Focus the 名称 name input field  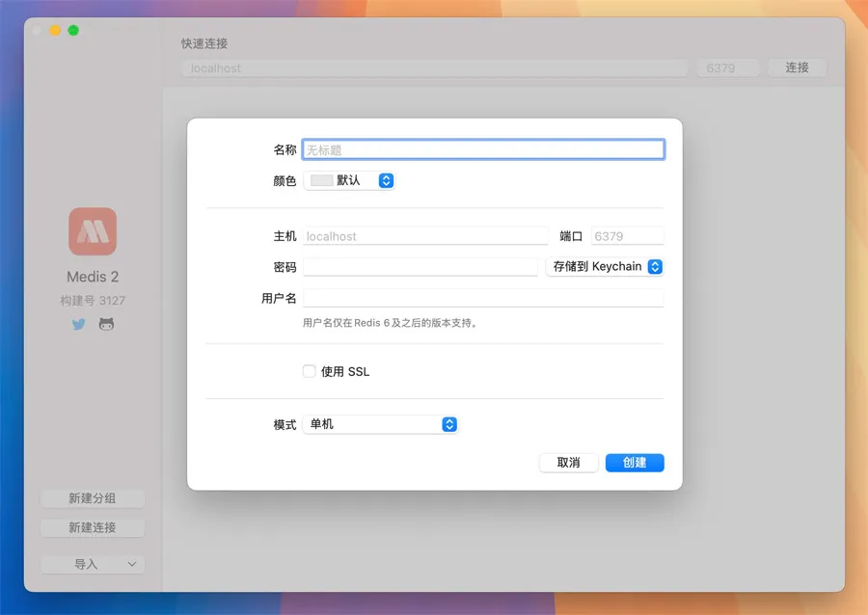point(483,149)
